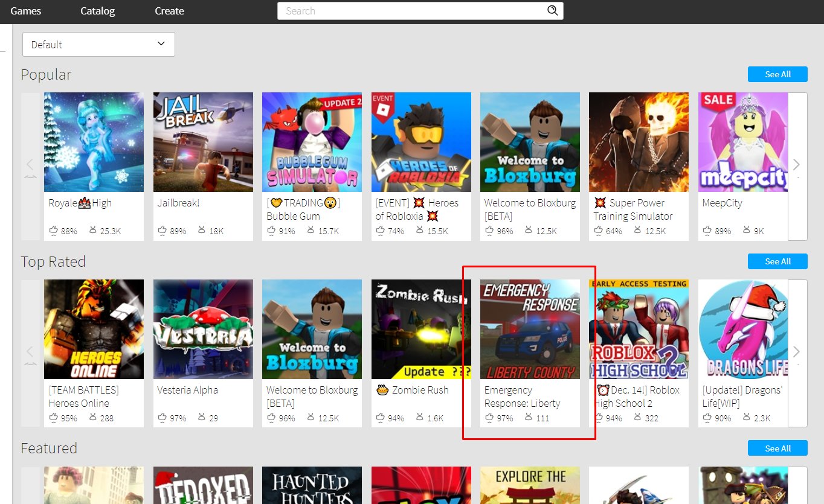Click the thumbs-up icon on Zombie Rush

click(x=380, y=418)
